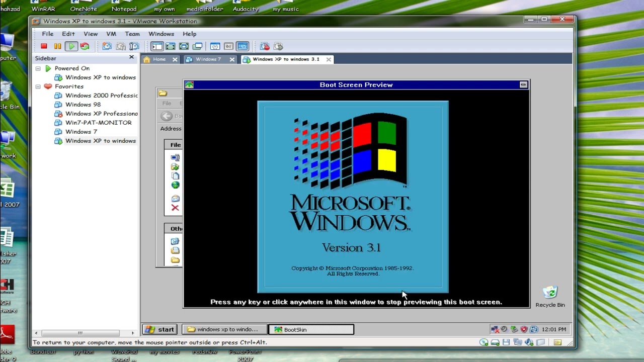
Task: Click the floppy drive status bar icon
Action: click(506, 342)
